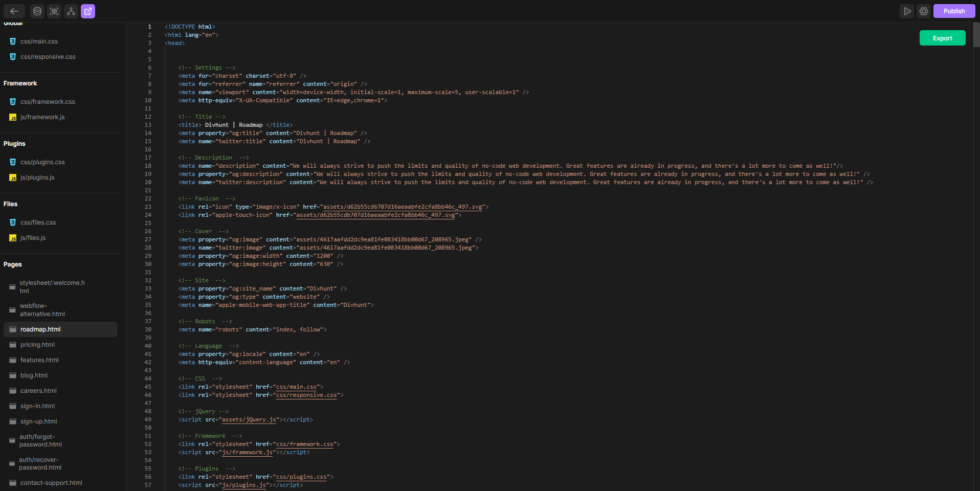Open the site structure tree icon
Image resolution: width=980 pixels, height=491 pixels.
point(71,11)
